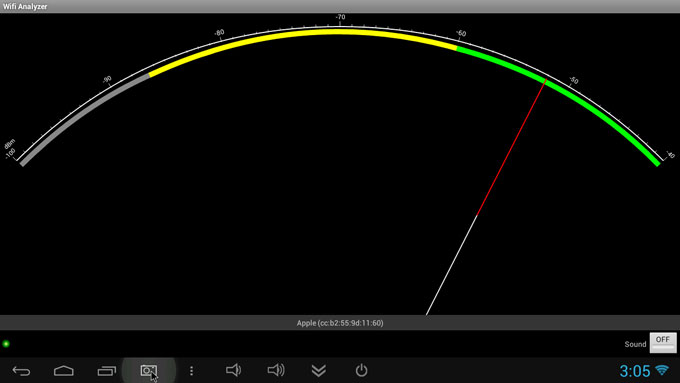Screen dimensions: 680x383
Task: Click the red signal needle
Action: click(x=511, y=147)
